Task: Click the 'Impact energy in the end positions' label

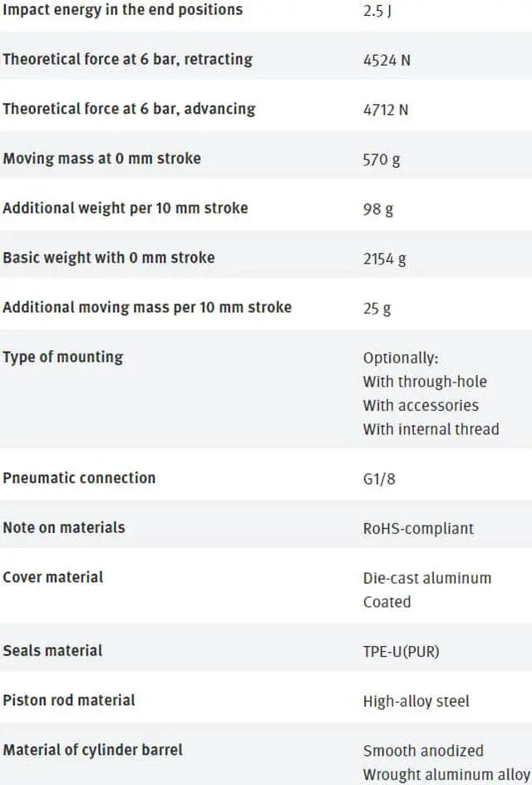Action: point(122,10)
